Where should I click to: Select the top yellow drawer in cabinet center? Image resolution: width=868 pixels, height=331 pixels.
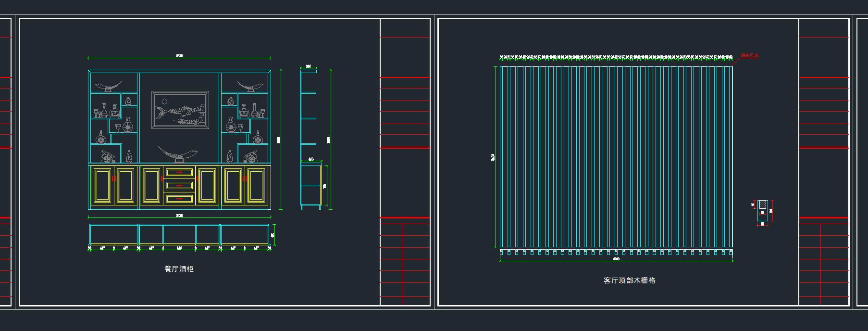tap(179, 172)
